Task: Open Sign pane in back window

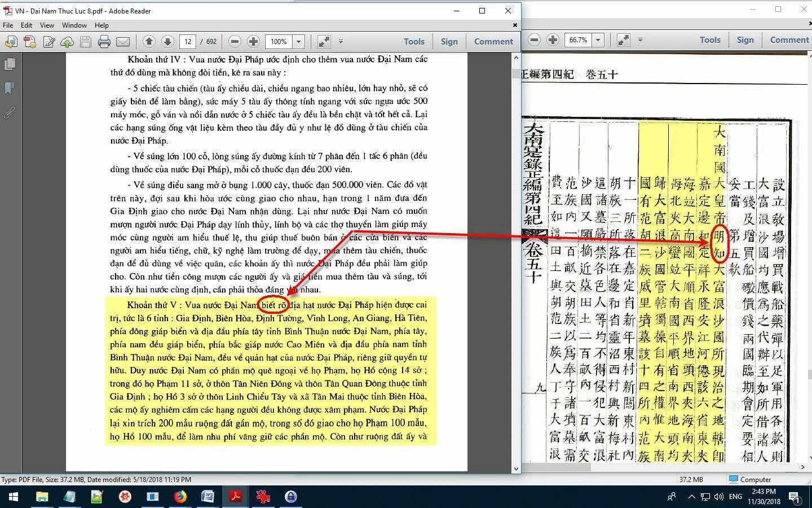Action: tap(745, 40)
